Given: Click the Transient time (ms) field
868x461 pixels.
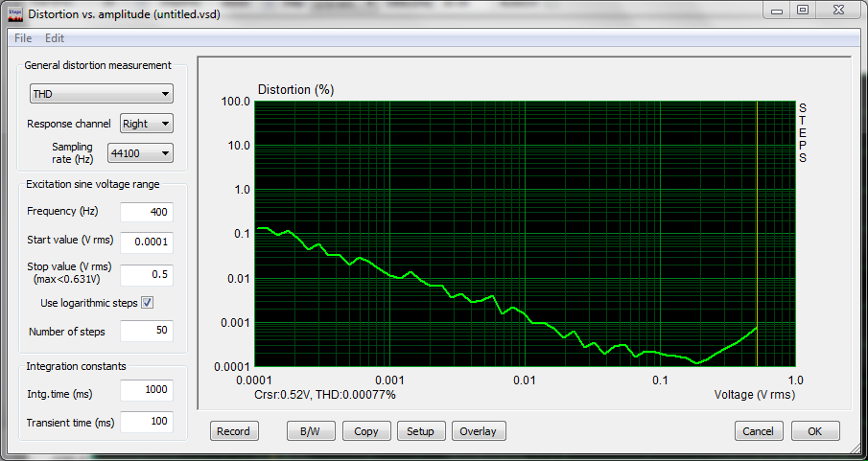Looking at the screenshot, I should coord(146,422).
